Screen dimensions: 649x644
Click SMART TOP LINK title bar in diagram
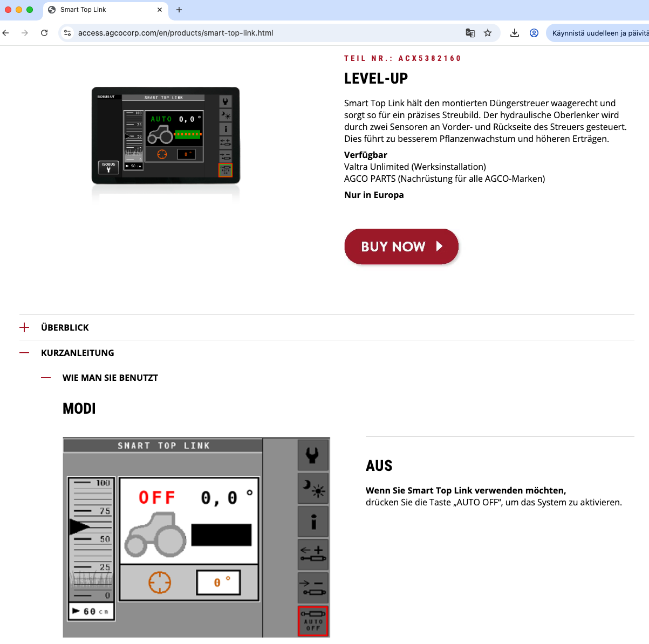[163, 446]
